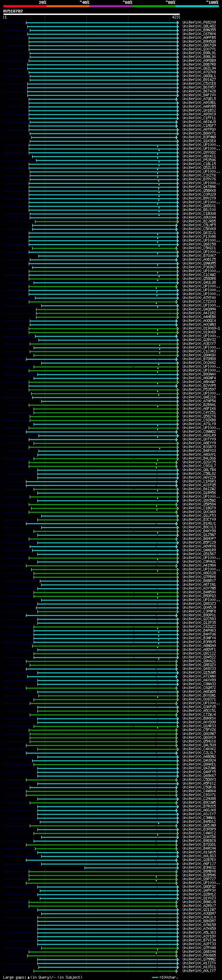Select hit label UniRef100_B6T428
This screenshot has width=222, height=980.
[x=199, y=91]
